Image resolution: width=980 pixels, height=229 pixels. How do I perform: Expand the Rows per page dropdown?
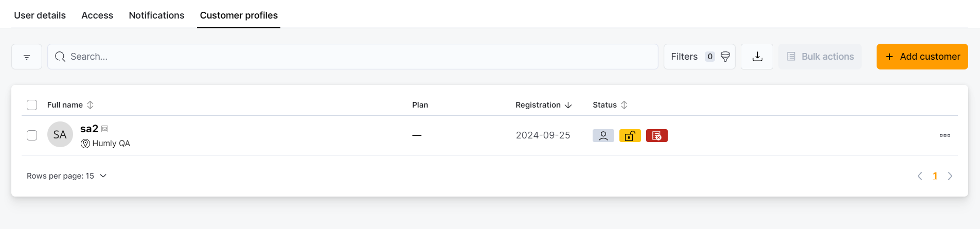[67, 176]
